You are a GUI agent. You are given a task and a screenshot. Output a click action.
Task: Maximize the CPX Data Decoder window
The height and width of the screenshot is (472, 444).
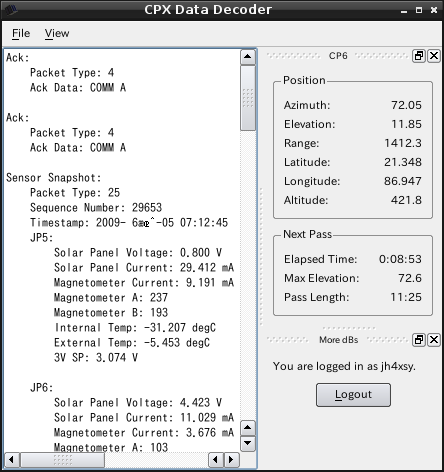pos(419,10)
